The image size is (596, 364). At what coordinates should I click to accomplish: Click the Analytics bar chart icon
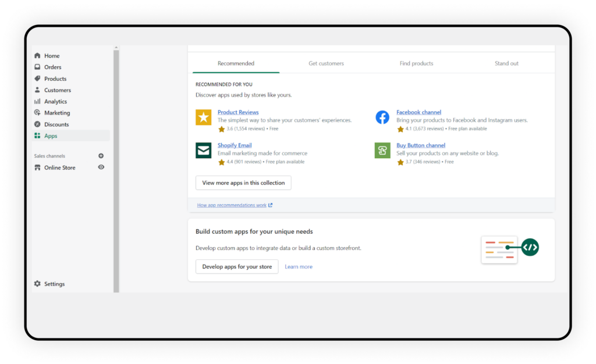tap(37, 101)
